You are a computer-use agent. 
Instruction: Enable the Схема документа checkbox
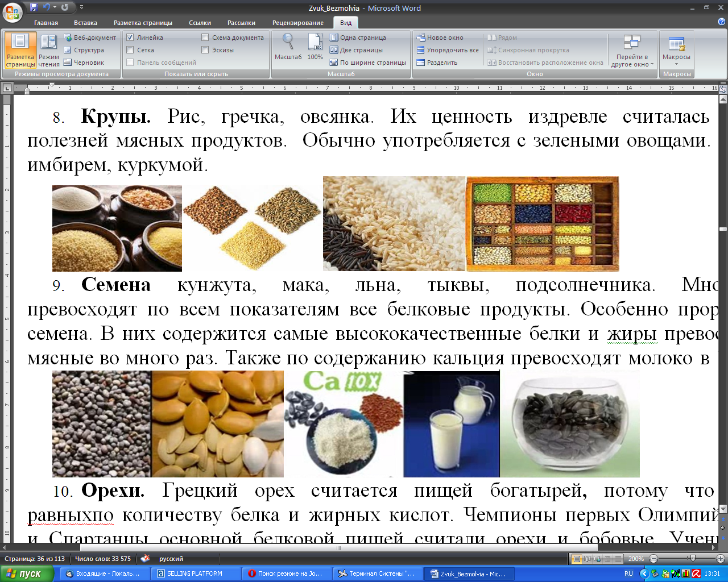[x=205, y=38]
